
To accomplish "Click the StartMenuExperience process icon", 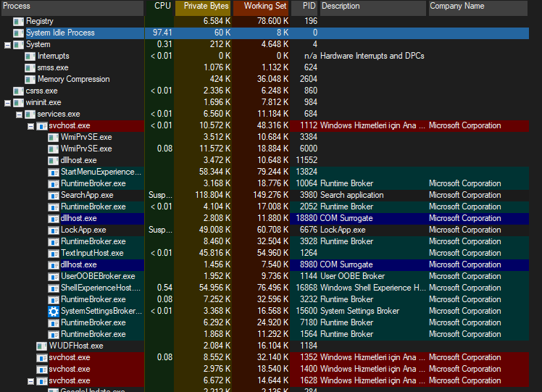I will 54,172.
